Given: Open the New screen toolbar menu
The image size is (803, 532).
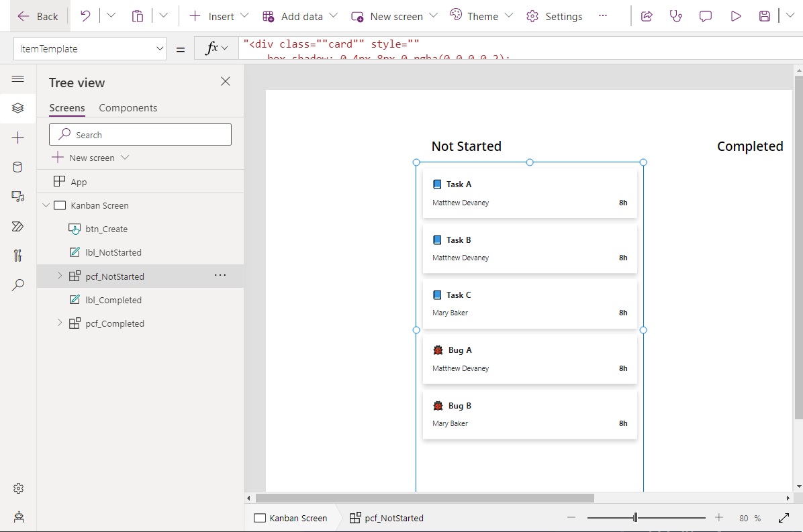Looking at the screenshot, I should click(394, 16).
